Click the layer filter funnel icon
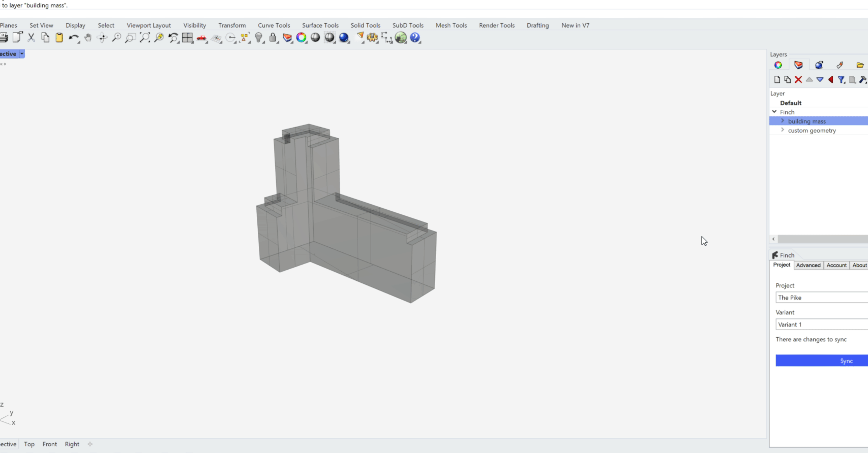The image size is (868, 453). click(841, 80)
